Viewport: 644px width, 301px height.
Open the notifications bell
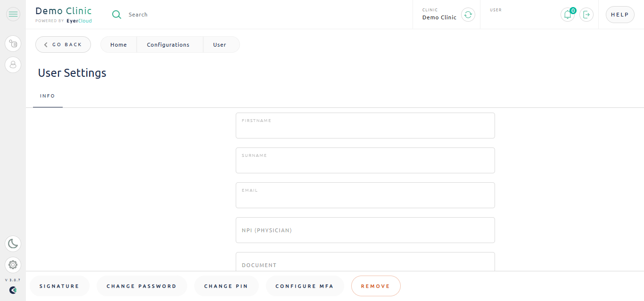[568, 15]
